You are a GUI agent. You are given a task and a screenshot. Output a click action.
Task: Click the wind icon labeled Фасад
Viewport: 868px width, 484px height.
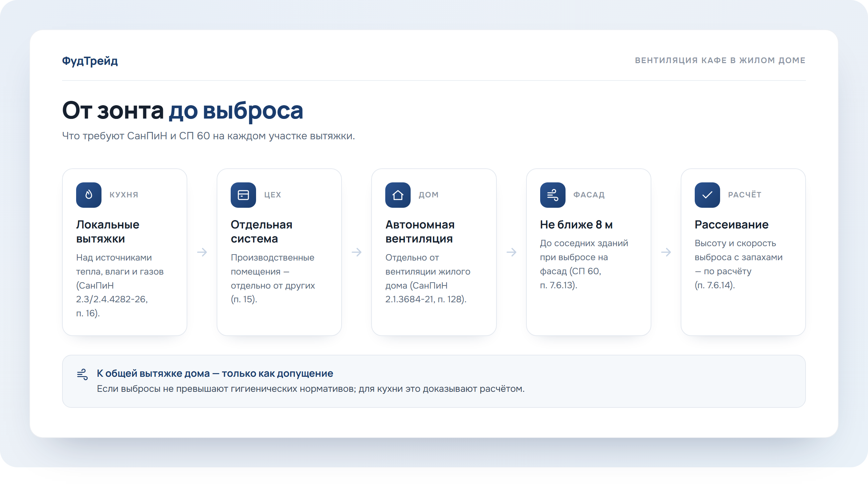(x=553, y=195)
